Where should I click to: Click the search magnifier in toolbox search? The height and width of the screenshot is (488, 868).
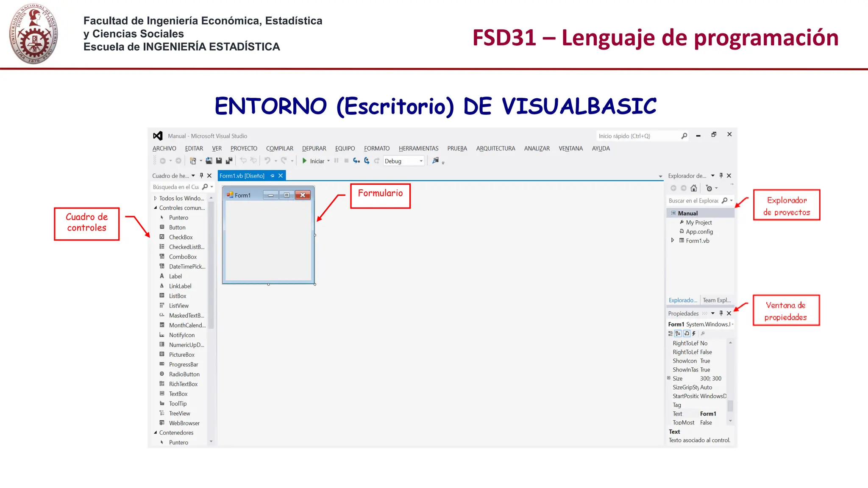tap(205, 187)
